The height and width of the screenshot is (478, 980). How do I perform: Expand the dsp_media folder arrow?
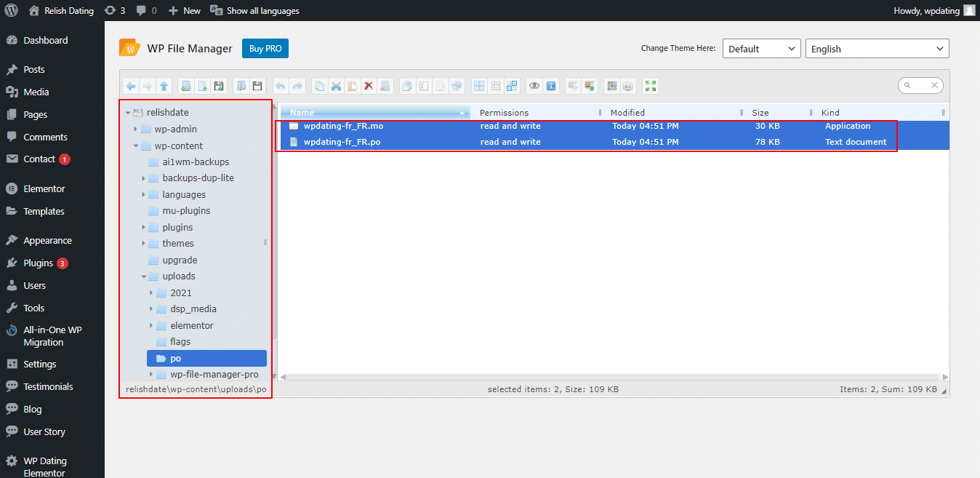point(151,309)
